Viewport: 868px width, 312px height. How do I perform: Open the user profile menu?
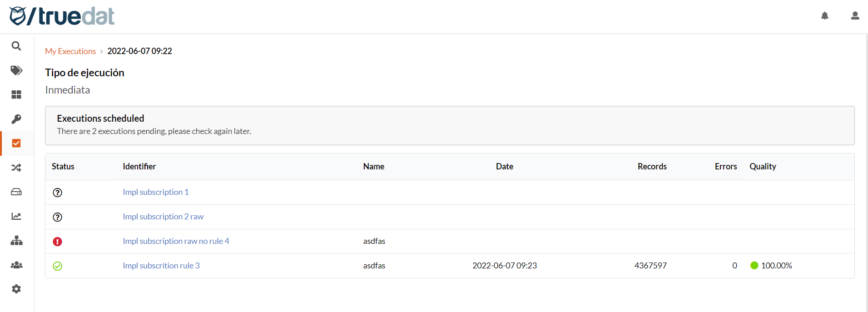tap(855, 16)
